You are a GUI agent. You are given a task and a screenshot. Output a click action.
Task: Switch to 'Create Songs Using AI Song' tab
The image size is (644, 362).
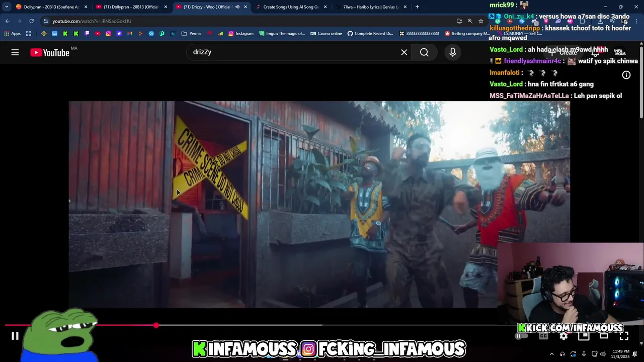click(291, 7)
